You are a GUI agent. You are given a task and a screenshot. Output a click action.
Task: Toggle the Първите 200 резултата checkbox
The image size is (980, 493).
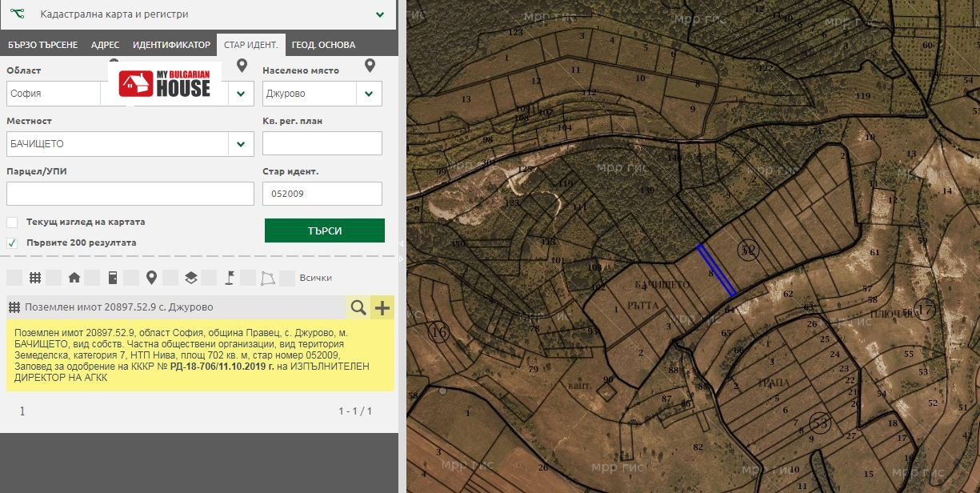click(12, 242)
